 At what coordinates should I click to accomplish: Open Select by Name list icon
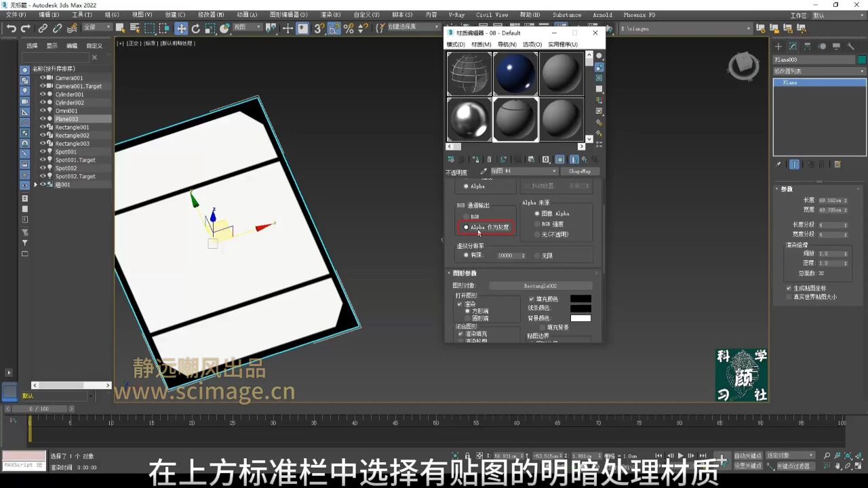click(x=135, y=28)
